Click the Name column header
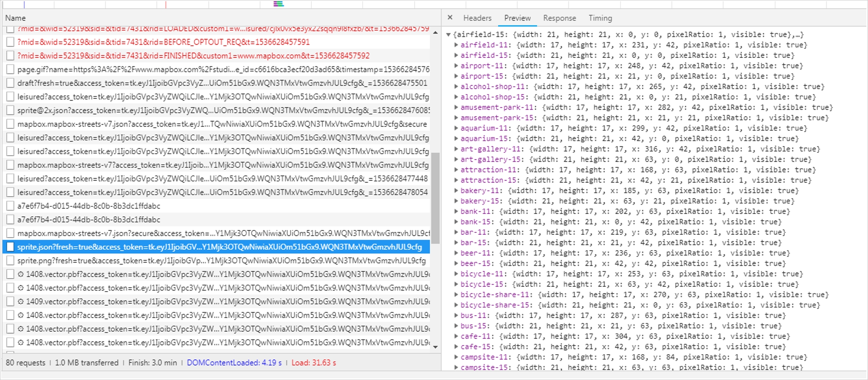Image resolution: width=868 pixels, height=380 pixels. tap(15, 18)
